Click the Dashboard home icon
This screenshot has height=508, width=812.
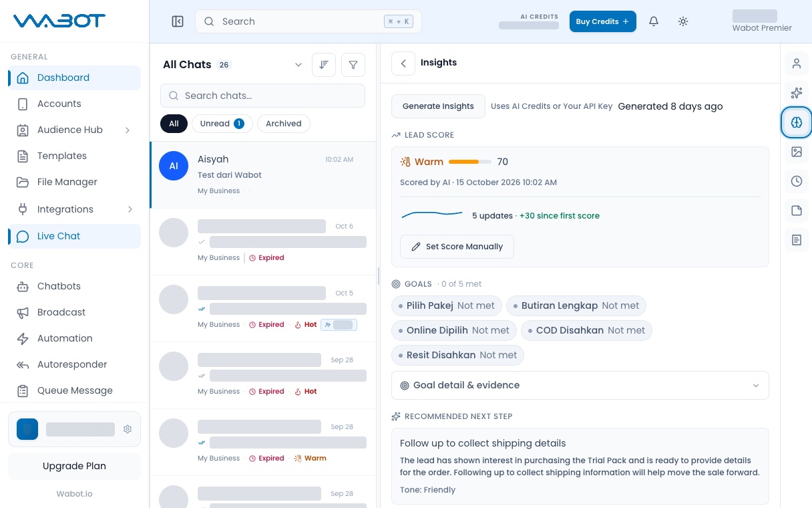tap(23, 78)
